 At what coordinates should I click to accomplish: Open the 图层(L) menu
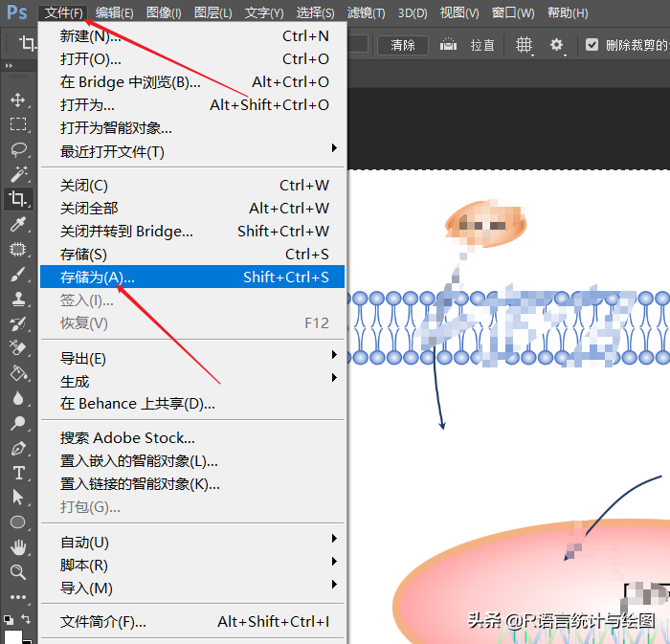point(212,12)
